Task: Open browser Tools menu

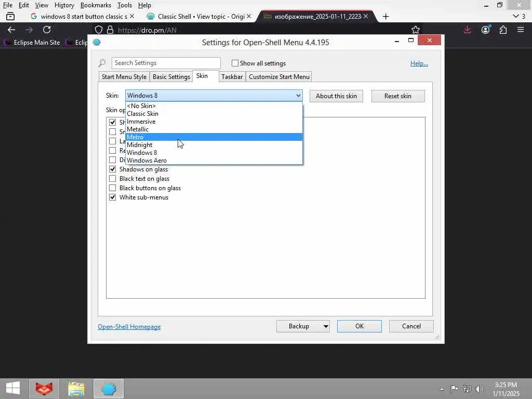Action: [125, 5]
